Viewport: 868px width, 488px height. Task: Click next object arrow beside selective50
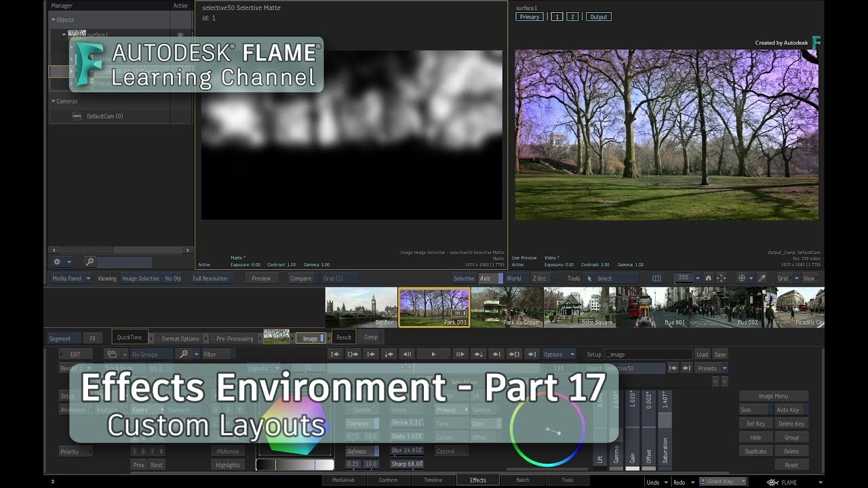[x=686, y=368]
